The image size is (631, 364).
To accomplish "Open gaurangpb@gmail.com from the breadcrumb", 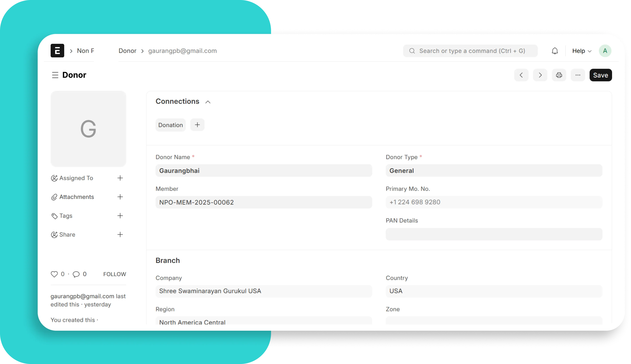I will (x=183, y=51).
